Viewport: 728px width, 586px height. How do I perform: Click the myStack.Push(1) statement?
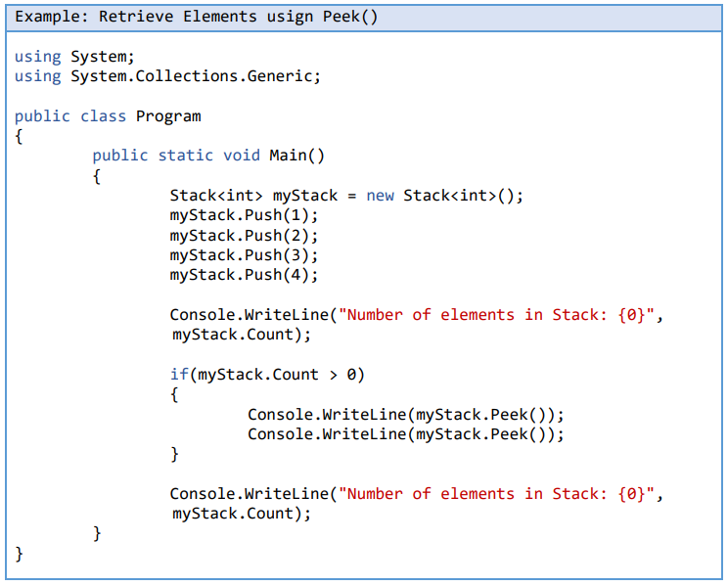[244, 215]
